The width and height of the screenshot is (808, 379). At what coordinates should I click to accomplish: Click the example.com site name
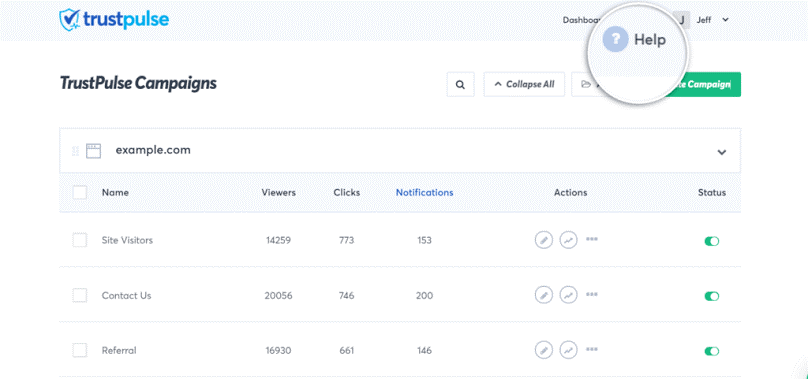click(153, 150)
